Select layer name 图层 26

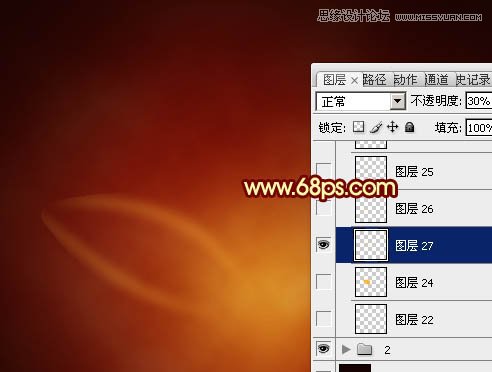click(x=414, y=209)
